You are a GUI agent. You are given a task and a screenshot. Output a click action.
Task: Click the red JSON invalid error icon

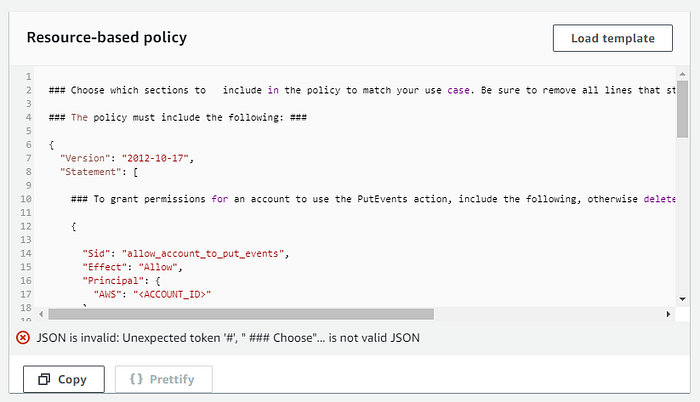point(23,338)
